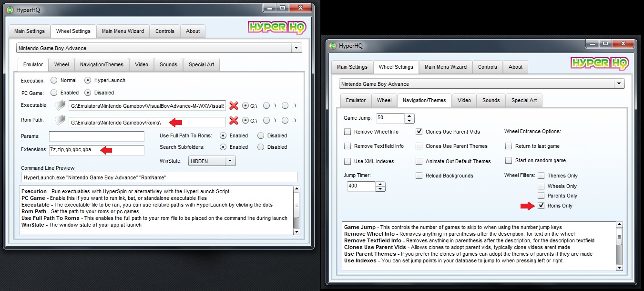Click red X to clear Executable path
This screenshot has height=291, width=644.
[234, 105]
